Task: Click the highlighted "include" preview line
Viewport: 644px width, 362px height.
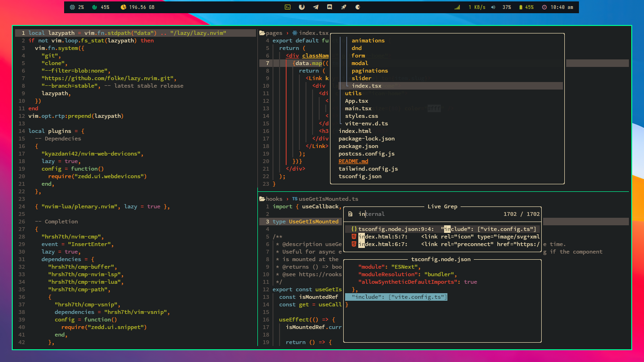Action: (396, 297)
